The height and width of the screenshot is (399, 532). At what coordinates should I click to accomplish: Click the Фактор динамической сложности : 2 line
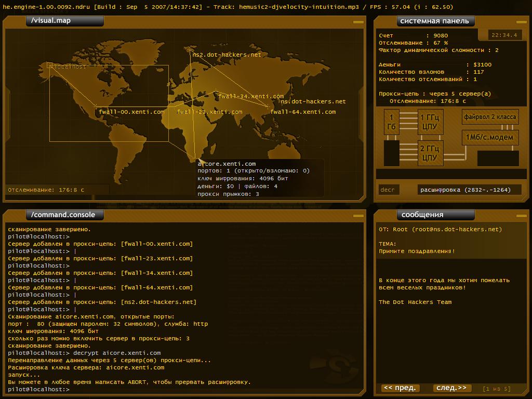click(438, 50)
